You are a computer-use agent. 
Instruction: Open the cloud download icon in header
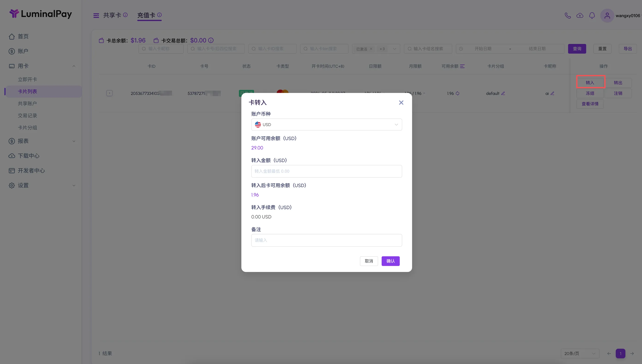[x=580, y=15]
